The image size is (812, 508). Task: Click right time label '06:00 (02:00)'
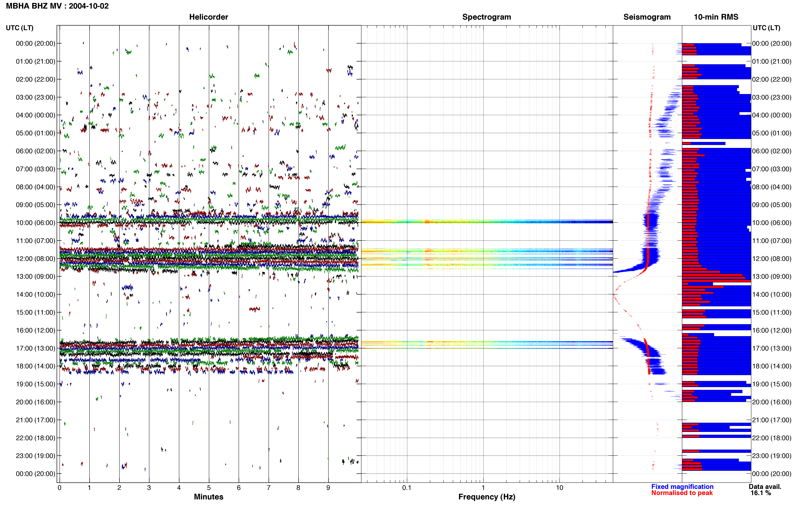(772, 151)
